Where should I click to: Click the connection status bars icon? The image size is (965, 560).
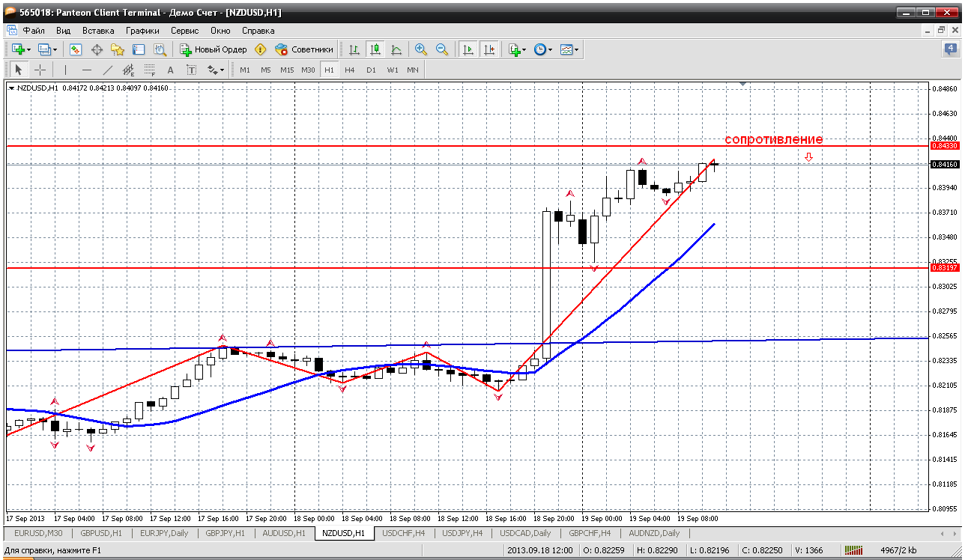(853, 550)
